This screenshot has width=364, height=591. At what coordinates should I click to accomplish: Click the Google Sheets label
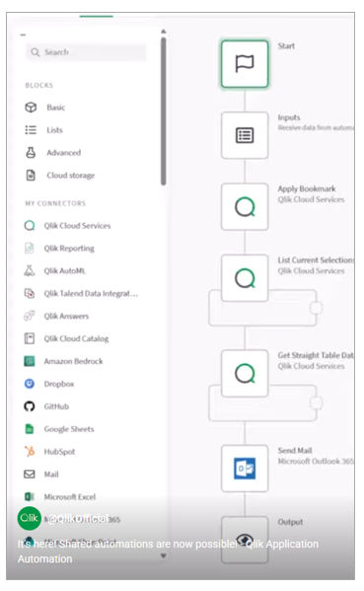[x=69, y=429]
